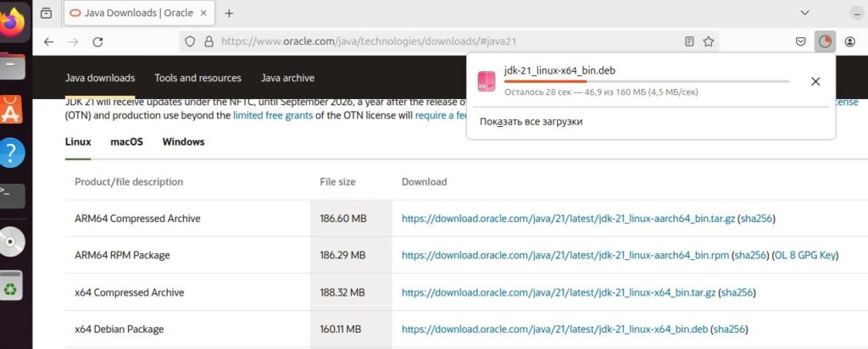This screenshot has height=349, width=868.
Task: Select the Java Downloads | Oracle tab
Action: point(138,14)
